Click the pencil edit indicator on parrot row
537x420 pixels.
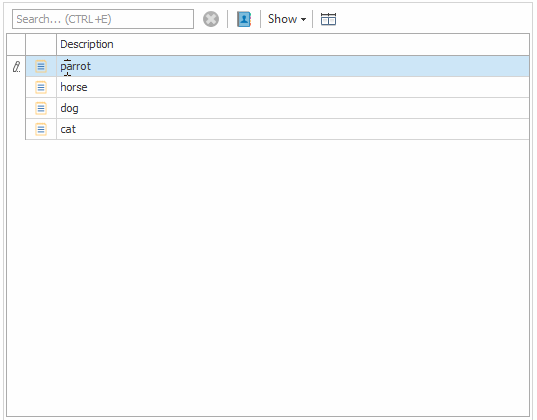pos(16,66)
